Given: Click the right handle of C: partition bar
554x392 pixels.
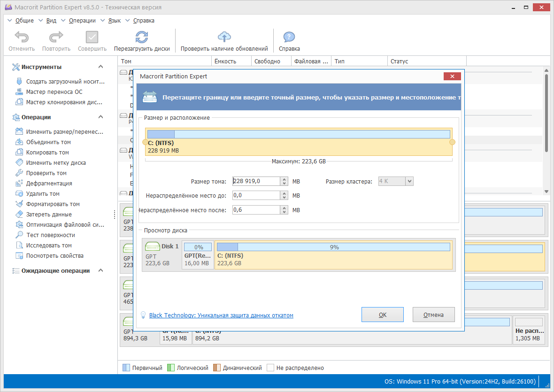Looking at the screenshot, I should point(452,142).
